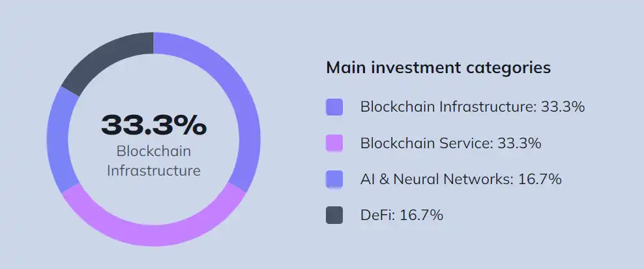The width and height of the screenshot is (644, 269).
Task: Click the 16.7% figure in AI & Neural Networks row
Action: [540, 179]
